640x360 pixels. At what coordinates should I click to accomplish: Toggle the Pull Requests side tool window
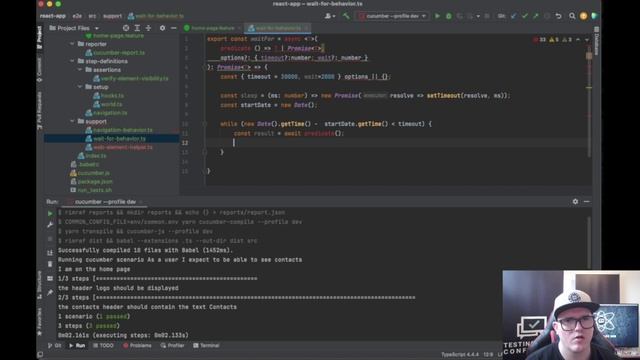[x=40, y=111]
